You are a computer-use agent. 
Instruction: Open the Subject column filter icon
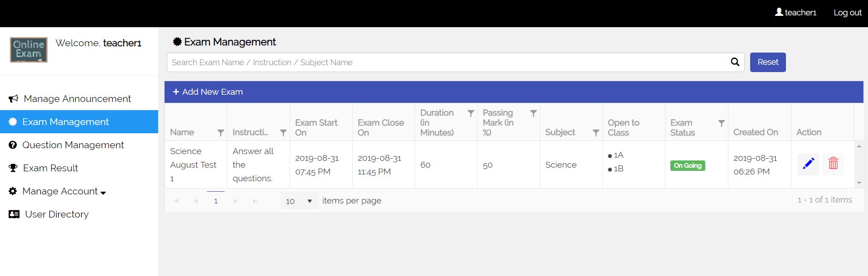(596, 133)
